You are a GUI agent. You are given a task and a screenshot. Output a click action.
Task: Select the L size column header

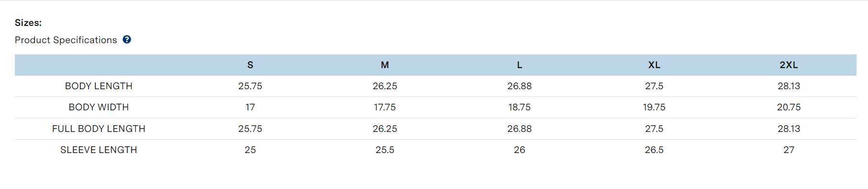click(519, 65)
